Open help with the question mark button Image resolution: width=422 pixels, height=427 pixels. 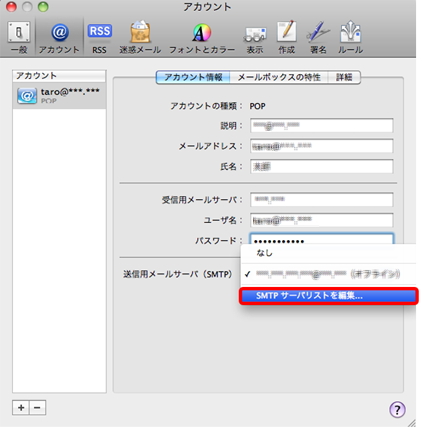pyautogui.click(x=397, y=409)
